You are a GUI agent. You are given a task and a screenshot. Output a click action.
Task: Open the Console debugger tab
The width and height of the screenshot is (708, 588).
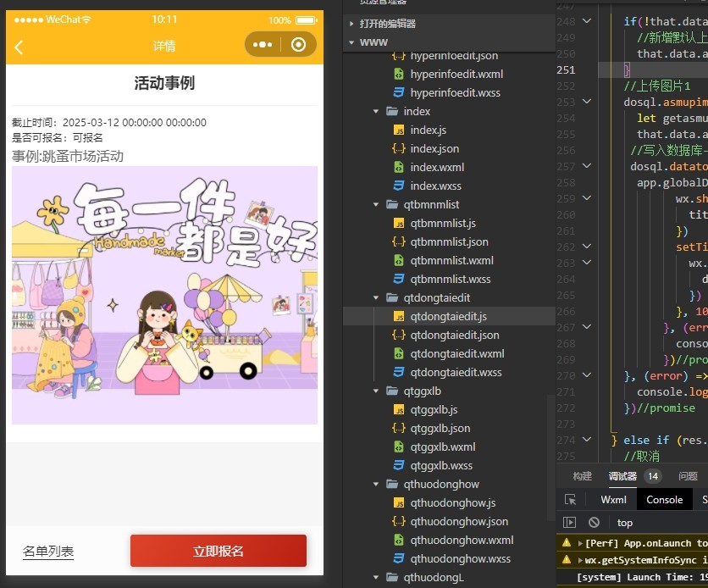(664, 500)
